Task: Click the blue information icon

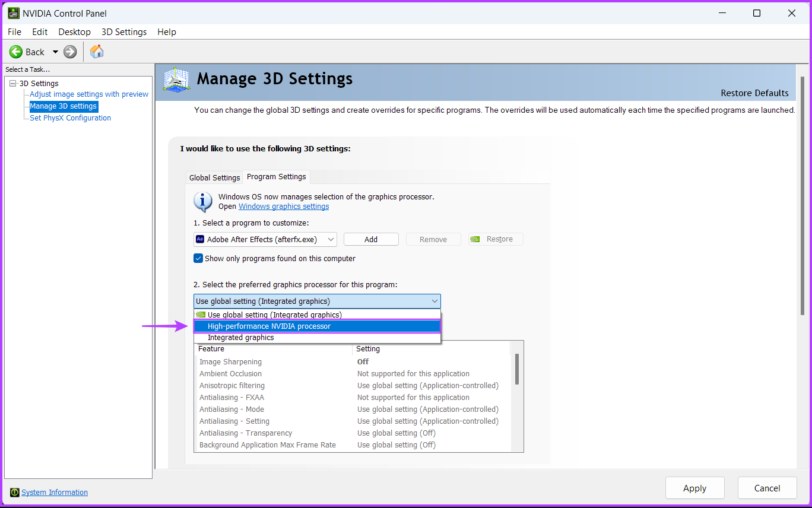Action: 203,202
